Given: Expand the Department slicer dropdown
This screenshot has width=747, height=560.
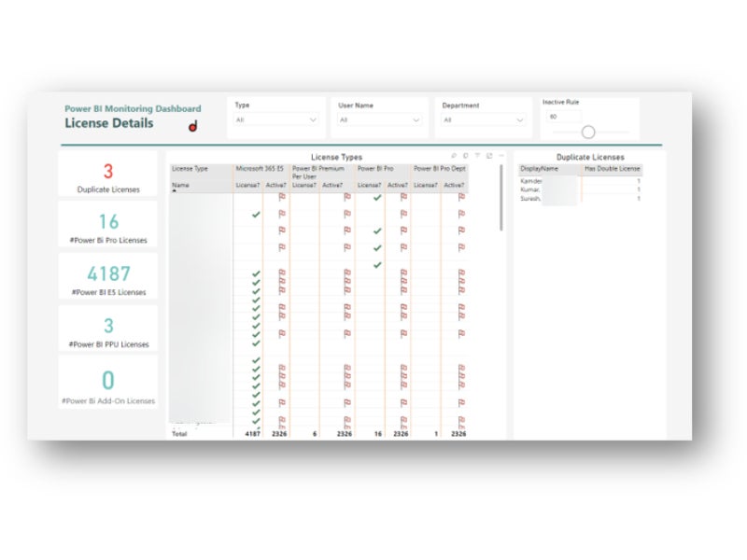Looking at the screenshot, I should coord(520,120).
